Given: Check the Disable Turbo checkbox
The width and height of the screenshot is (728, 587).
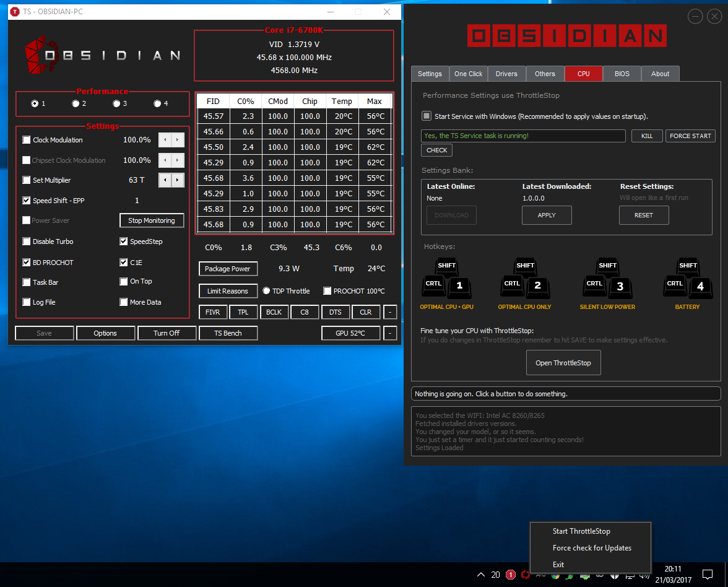Looking at the screenshot, I should coord(27,241).
